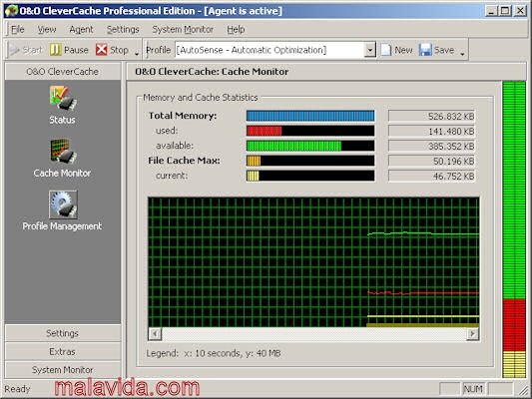The height and width of the screenshot is (399, 532).
Task: Click the graph scrollbar left arrow
Action: click(x=155, y=334)
